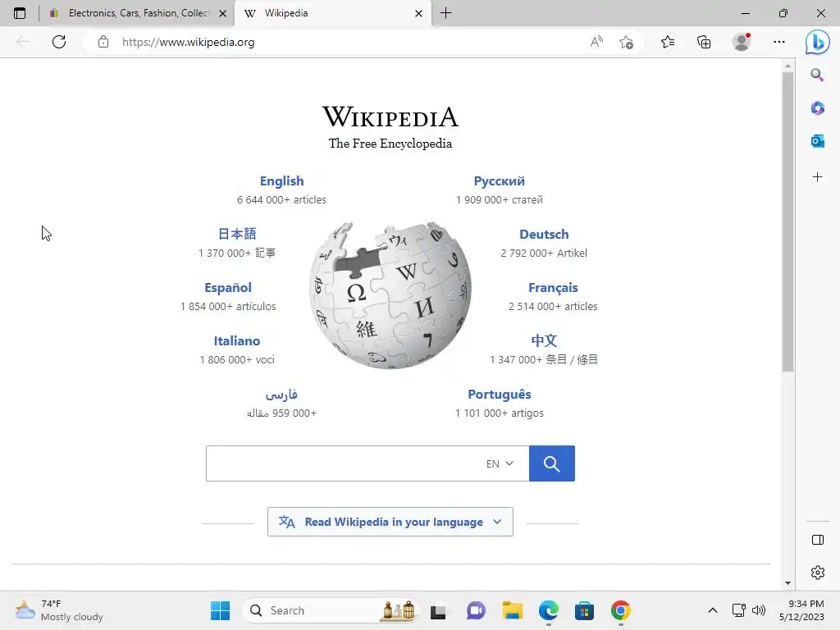Select the Wikipedia browser tab
840x630 pixels.
[x=332, y=13]
